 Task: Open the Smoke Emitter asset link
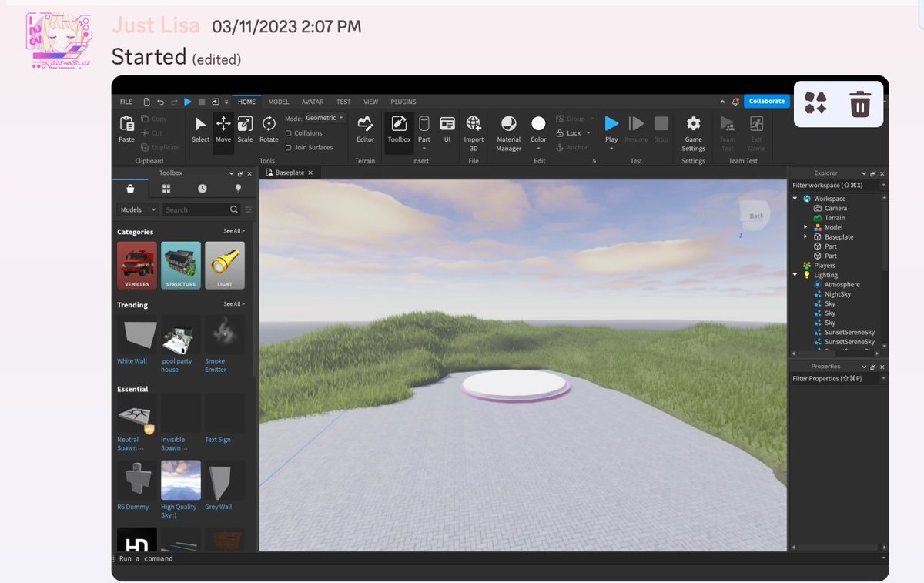pyautogui.click(x=216, y=365)
